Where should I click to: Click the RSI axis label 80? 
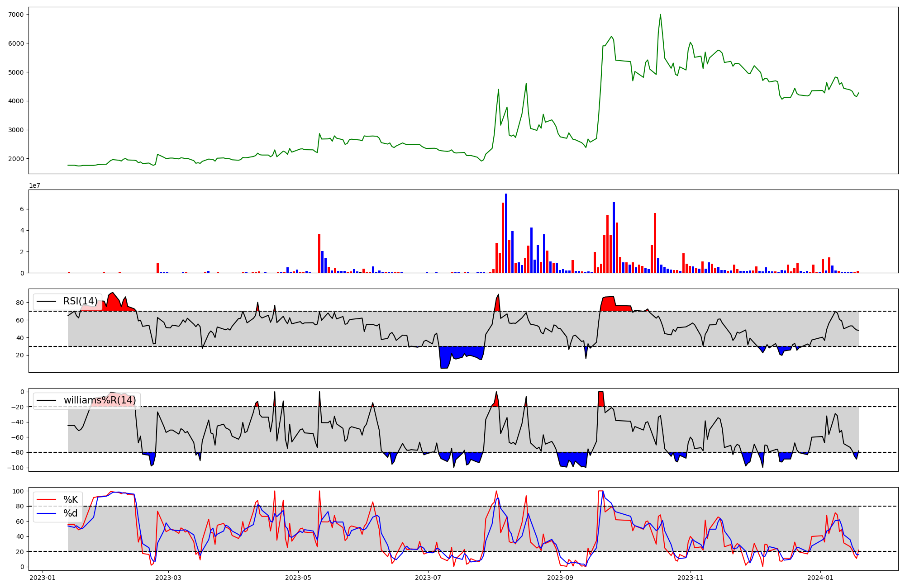pos(20,302)
